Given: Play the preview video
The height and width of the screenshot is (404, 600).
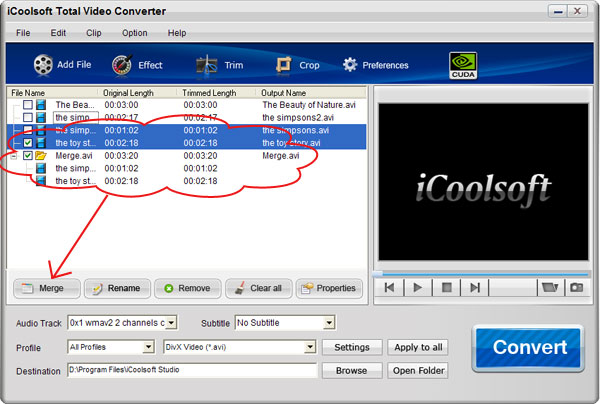Looking at the screenshot, I should (418, 287).
